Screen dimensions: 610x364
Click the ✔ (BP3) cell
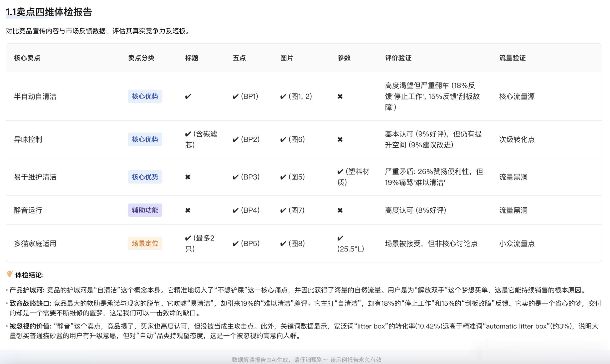tap(246, 177)
